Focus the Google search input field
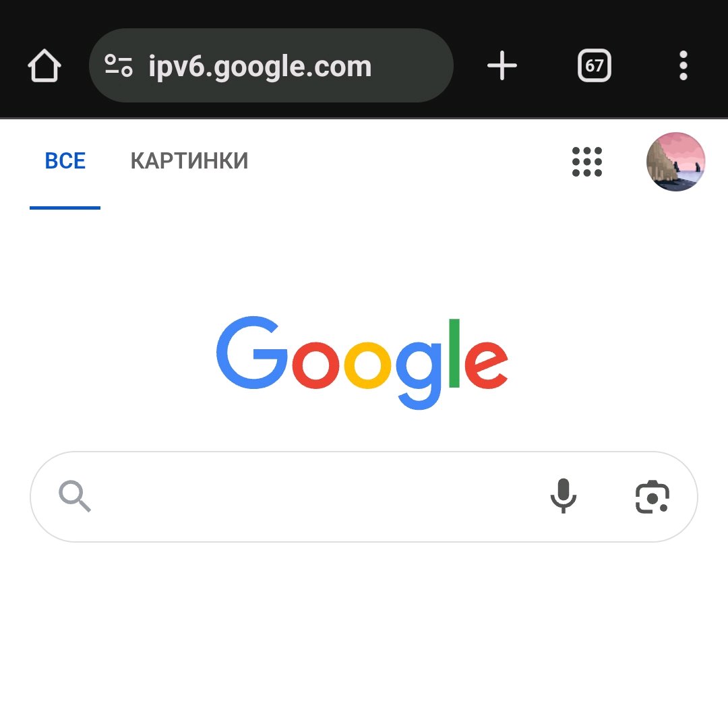 click(315, 496)
